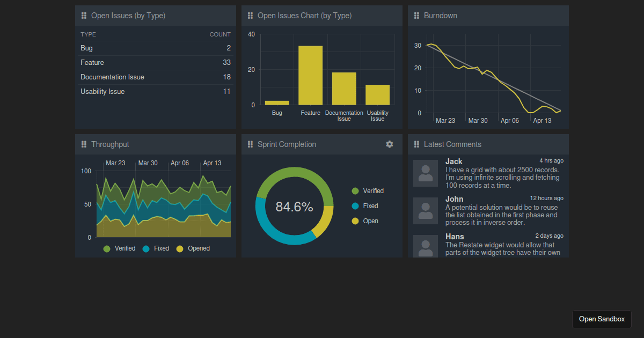The width and height of the screenshot is (644, 338).
Task: Toggle the Fixed legend under Throughput chart
Action: click(x=155, y=248)
